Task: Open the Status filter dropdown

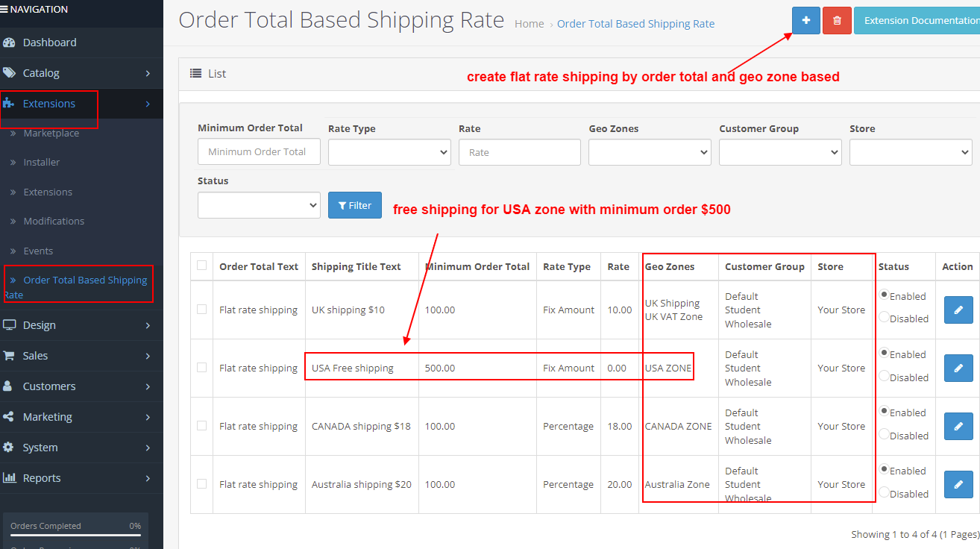Action: [259, 204]
